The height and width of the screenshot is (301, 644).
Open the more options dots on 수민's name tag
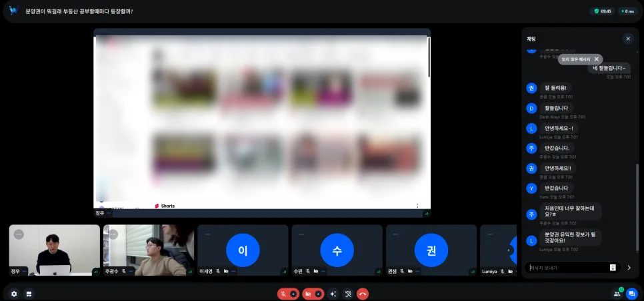coord(323,272)
